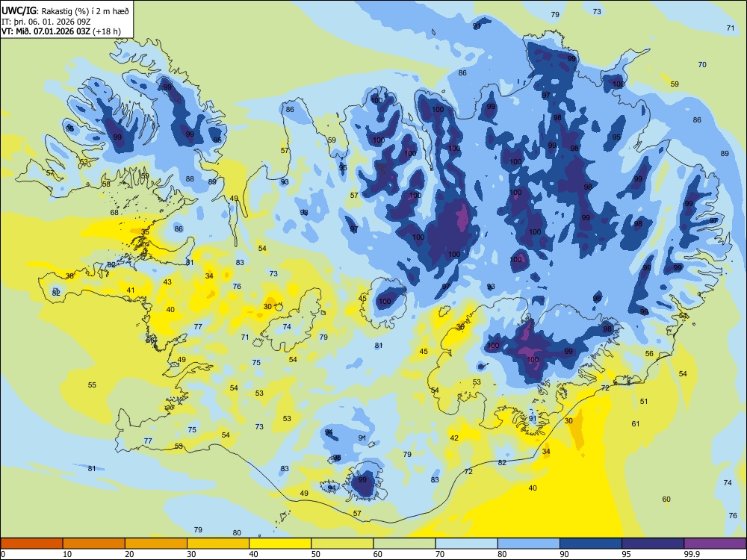Click the bright yellow 40–50 legend swatch
This screenshot has height=560, width=747.
point(280,544)
